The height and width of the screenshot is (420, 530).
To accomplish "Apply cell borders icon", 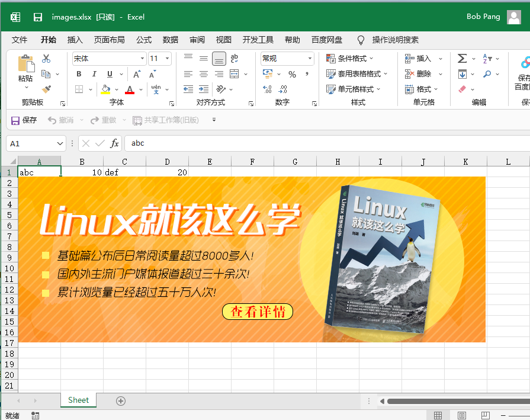I will point(79,89).
